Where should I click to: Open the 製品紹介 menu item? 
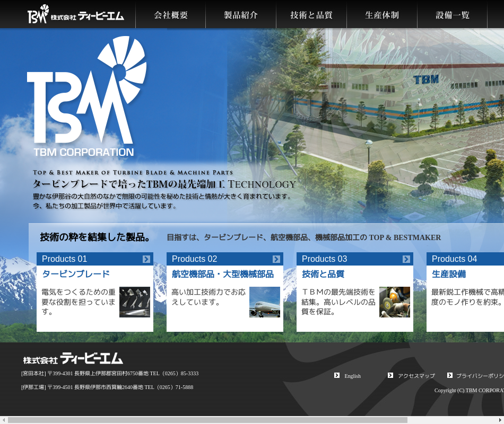(241, 15)
